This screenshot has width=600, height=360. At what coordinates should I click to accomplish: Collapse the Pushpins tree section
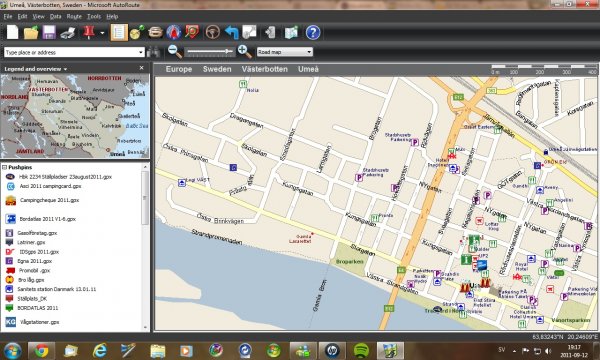[5, 167]
